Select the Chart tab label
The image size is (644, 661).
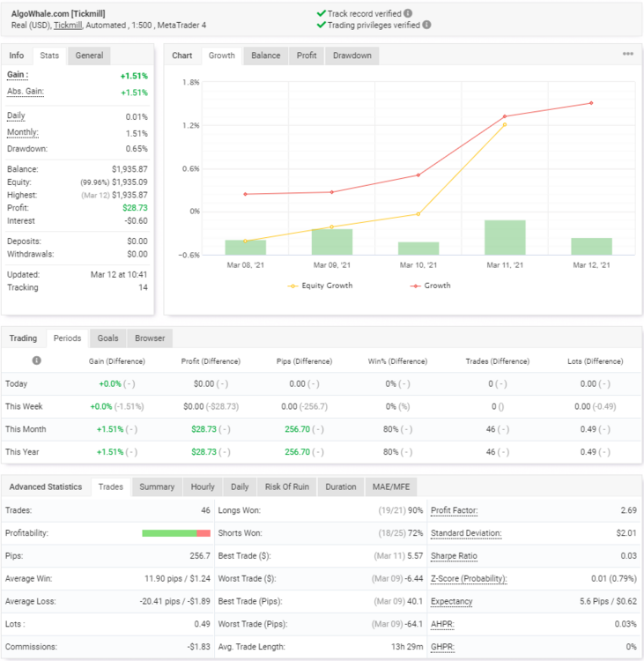coord(182,56)
